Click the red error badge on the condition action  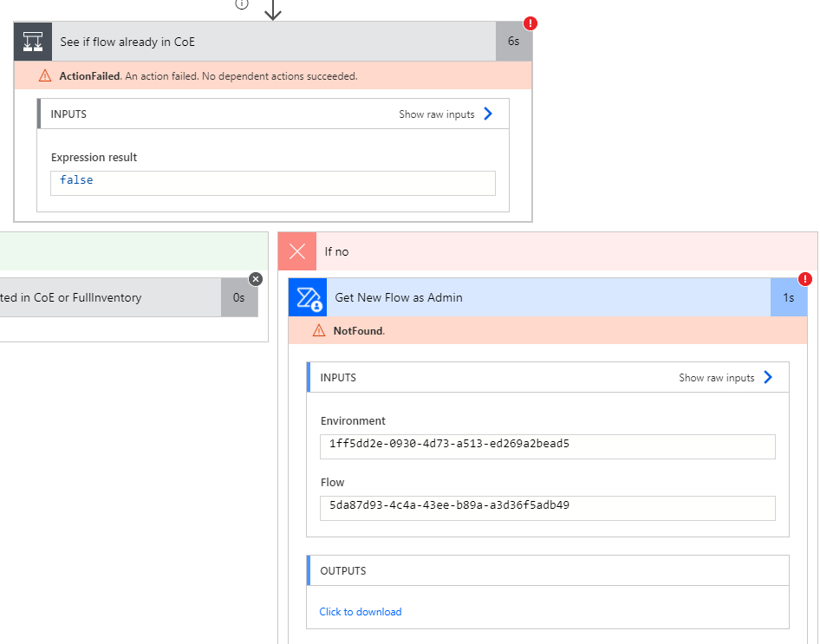coord(530,24)
